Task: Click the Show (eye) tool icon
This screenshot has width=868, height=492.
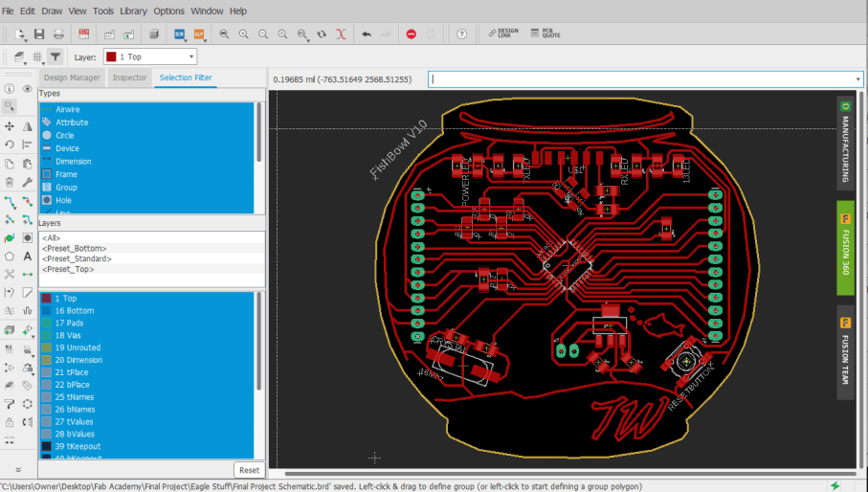Action: (x=27, y=89)
